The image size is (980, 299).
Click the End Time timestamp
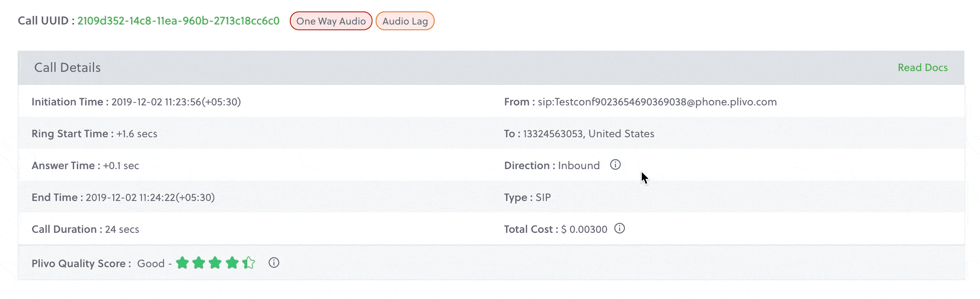[x=150, y=198]
